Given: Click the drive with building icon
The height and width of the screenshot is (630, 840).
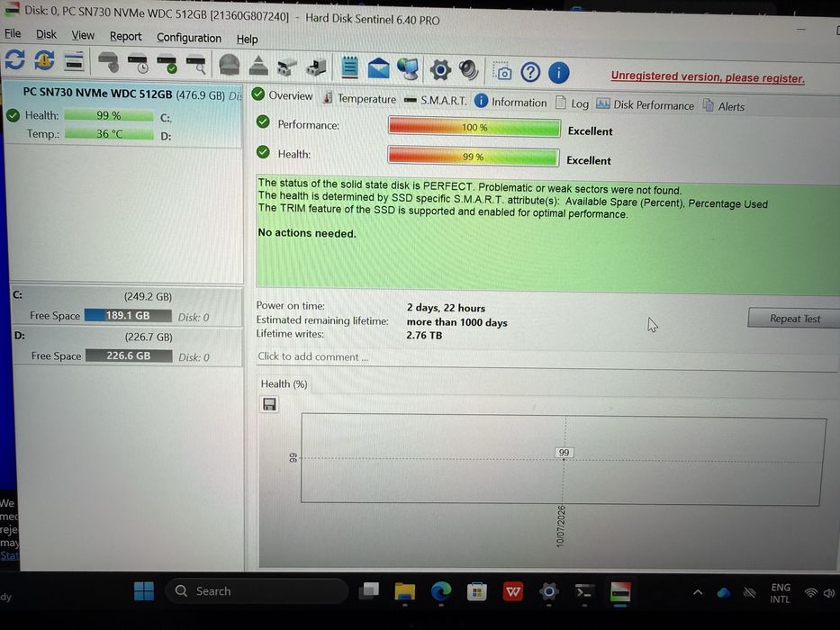Looking at the screenshot, I should click(316, 67).
